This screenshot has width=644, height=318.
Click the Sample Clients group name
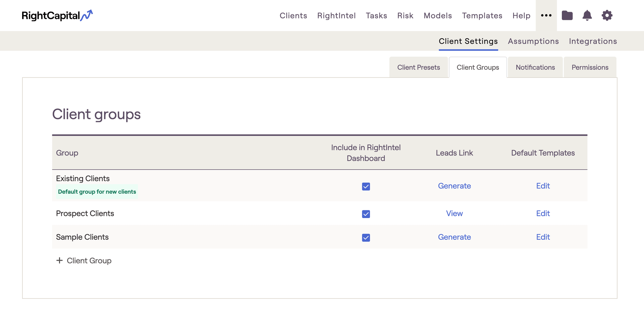point(82,237)
